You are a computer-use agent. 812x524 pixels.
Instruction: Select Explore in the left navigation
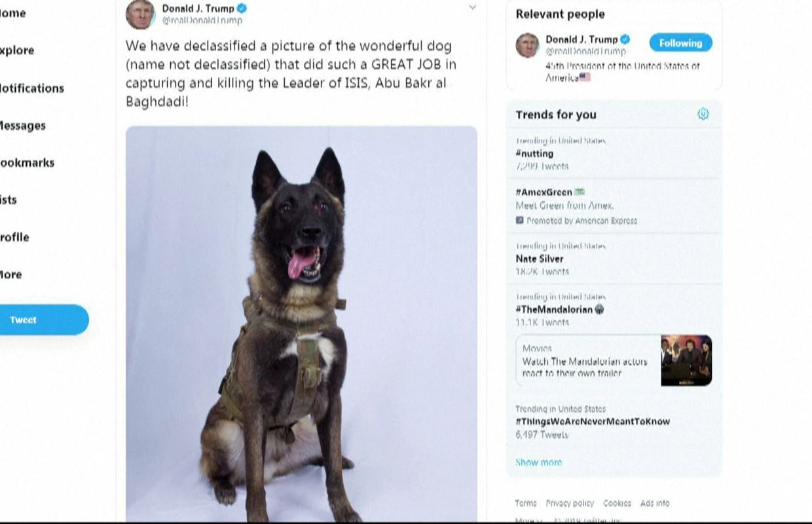coord(17,50)
